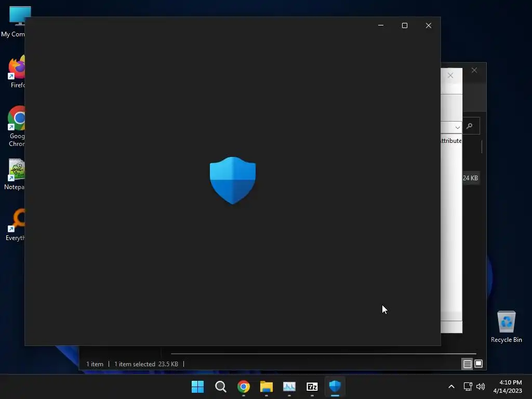Open Google Chrome from the taskbar

(x=243, y=387)
